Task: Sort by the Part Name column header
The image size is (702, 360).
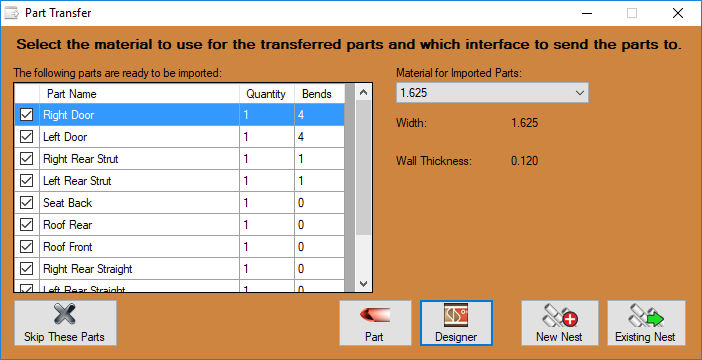Action: [x=139, y=94]
